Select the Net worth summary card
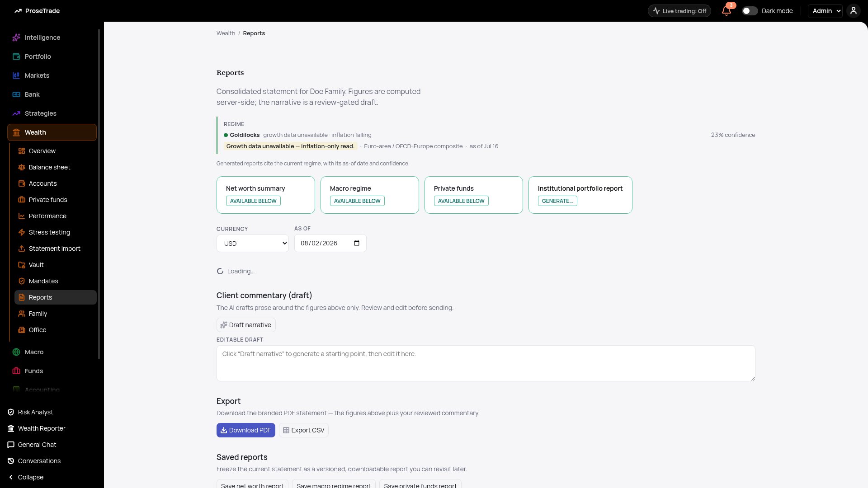The height and width of the screenshot is (488, 868). (266, 195)
